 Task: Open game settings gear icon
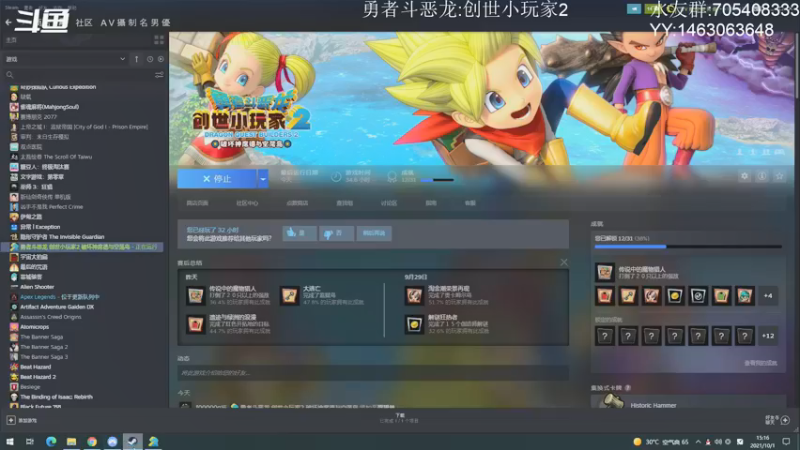[744, 176]
